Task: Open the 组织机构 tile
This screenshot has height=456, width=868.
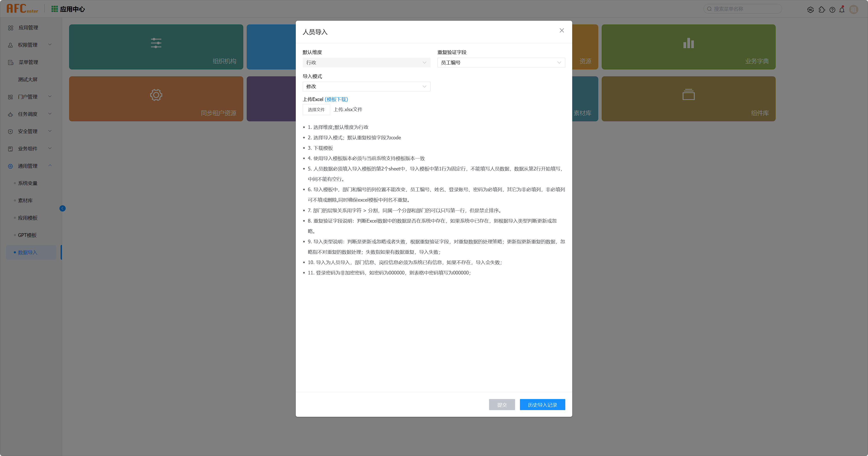Action: point(156,47)
